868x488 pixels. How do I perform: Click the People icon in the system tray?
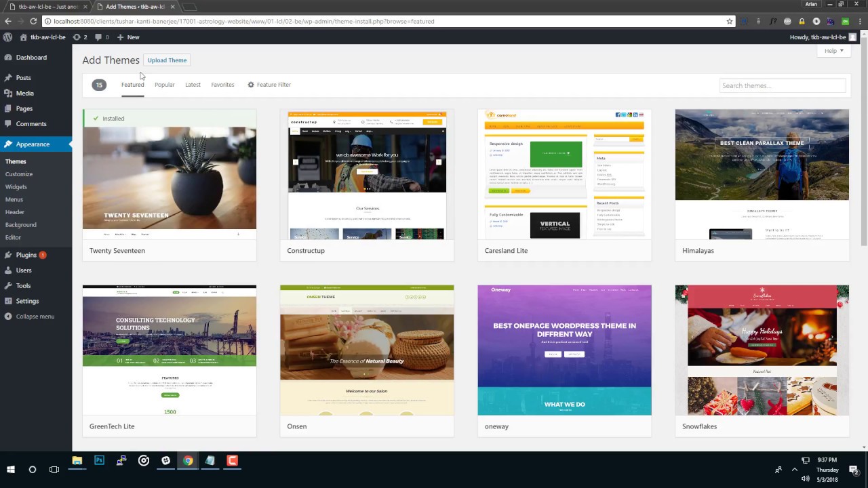click(x=778, y=469)
